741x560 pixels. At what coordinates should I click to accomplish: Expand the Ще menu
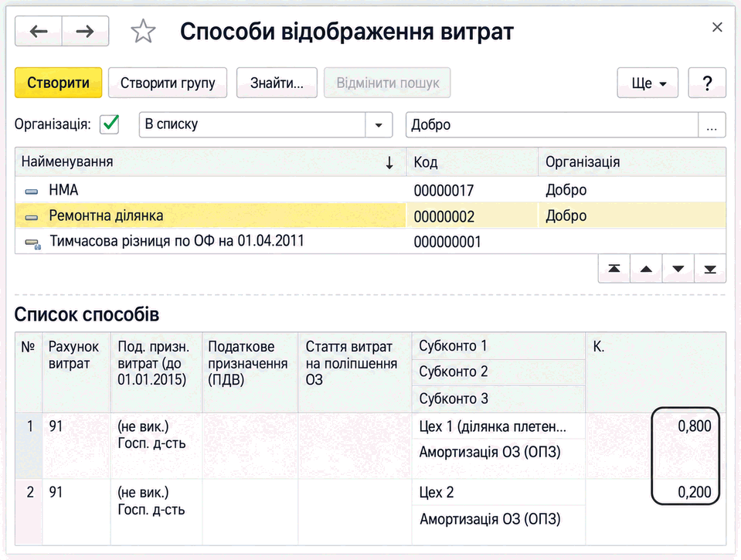[648, 83]
